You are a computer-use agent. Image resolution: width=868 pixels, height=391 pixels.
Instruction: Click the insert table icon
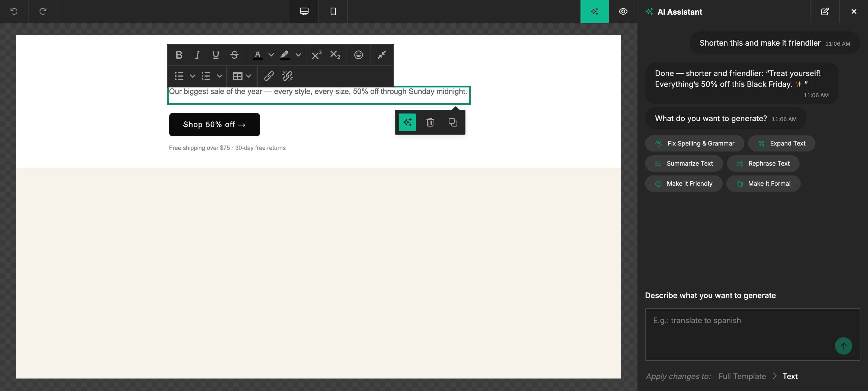tap(238, 76)
